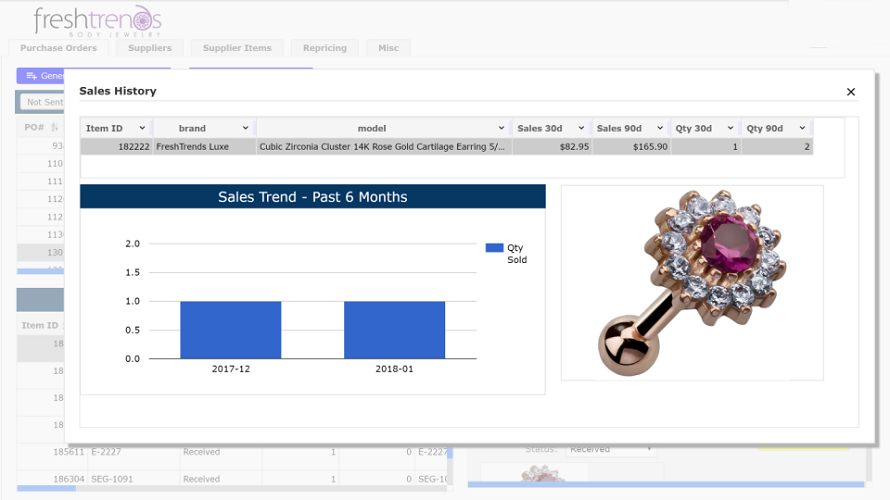The height and width of the screenshot is (500, 890).
Task: Switch to the Purchase Orders tab
Action: (x=58, y=48)
